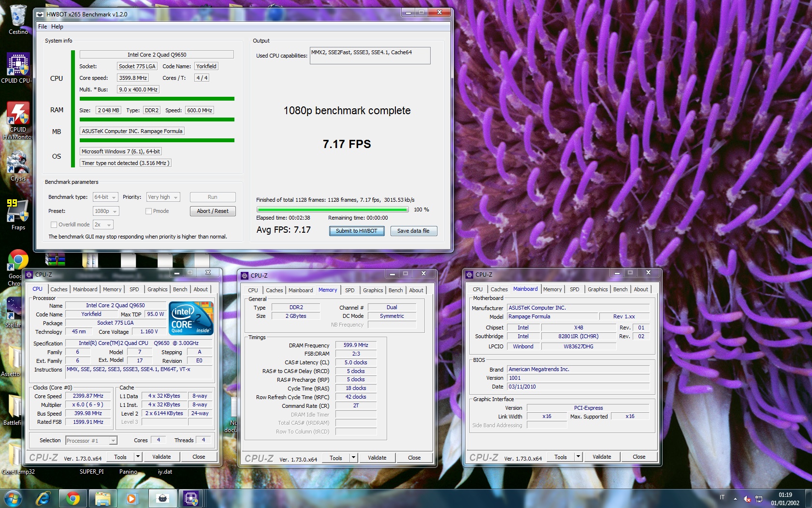Enable the Overkill mode checkbox
The width and height of the screenshot is (812, 508).
point(54,224)
